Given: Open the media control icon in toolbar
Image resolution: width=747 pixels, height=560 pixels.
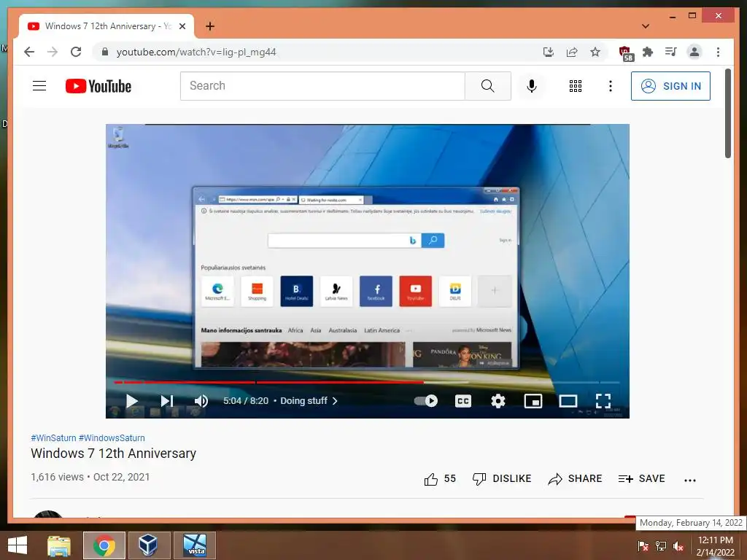Looking at the screenshot, I should (671, 52).
